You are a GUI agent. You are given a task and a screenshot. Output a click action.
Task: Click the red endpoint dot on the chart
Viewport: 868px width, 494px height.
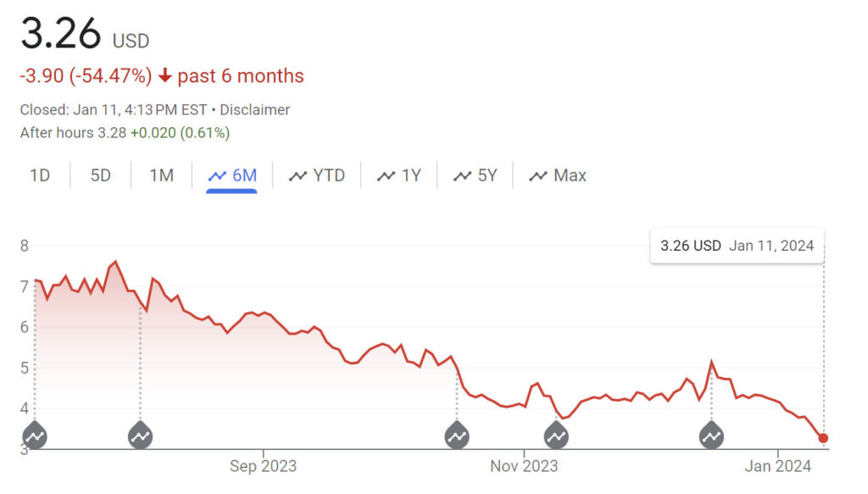pos(822,438)
